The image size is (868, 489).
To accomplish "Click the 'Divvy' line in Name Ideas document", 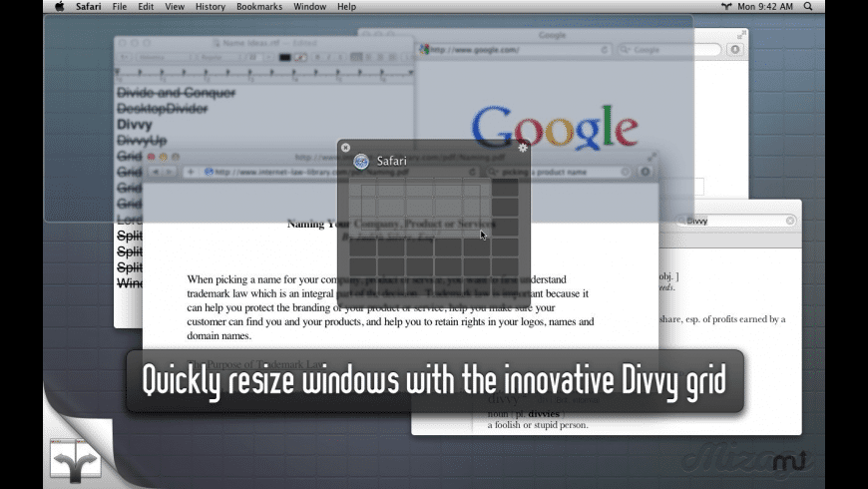I will tap(134, 125).
